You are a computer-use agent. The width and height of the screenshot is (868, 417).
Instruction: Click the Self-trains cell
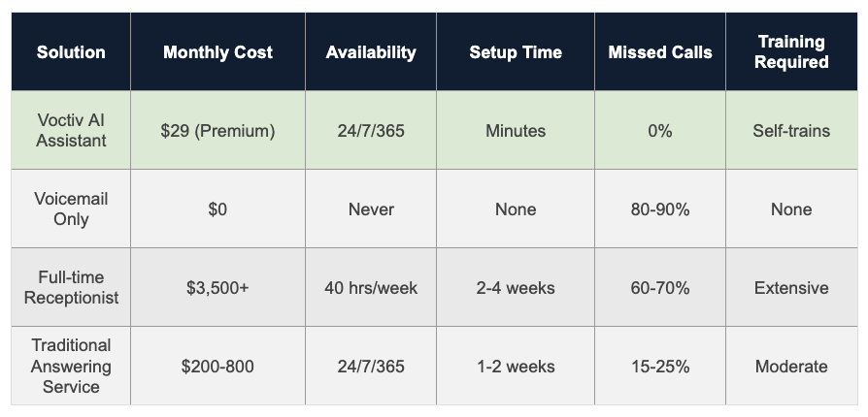[x=791, y=130]
